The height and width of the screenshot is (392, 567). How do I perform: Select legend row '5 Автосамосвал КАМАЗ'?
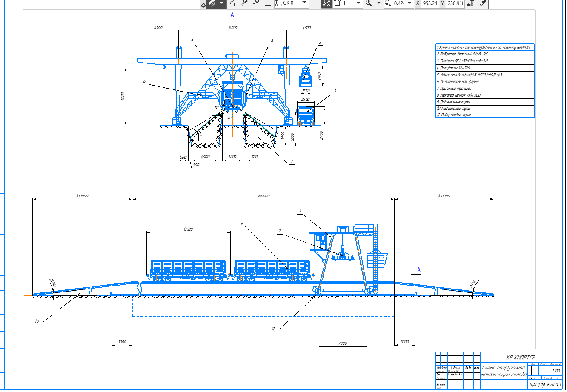[x=485, y=74]
